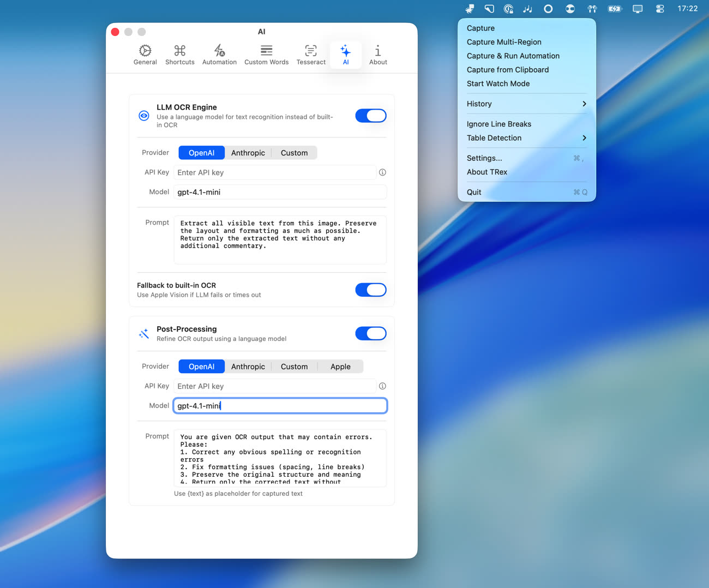The image size is (709, 588).
Task: Disable the LLM OCR Engine toggle
Action: click(x=371, y=116)
